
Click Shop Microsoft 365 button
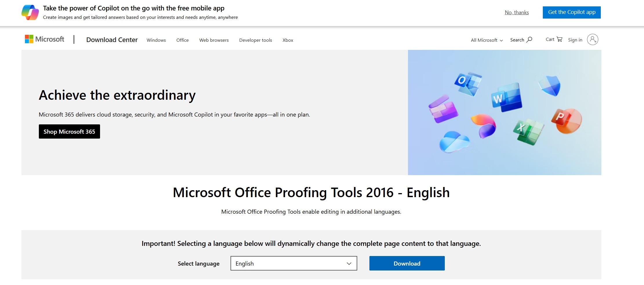[69, 131]
